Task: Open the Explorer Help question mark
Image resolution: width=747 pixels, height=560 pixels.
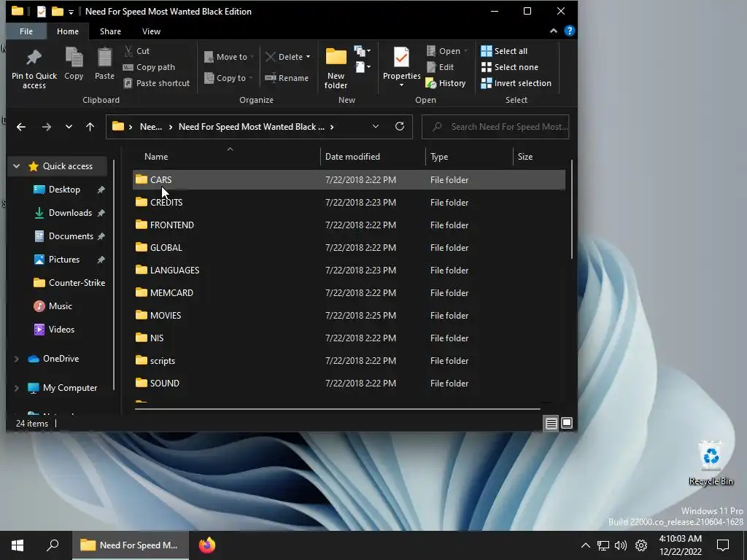Action: (569, 31)
